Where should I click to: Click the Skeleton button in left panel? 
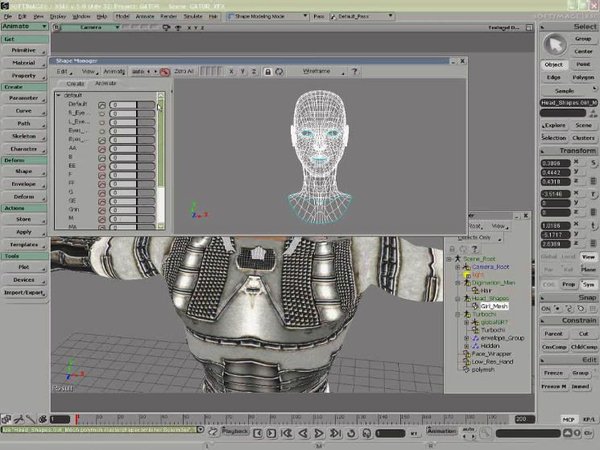pos(22,135)
